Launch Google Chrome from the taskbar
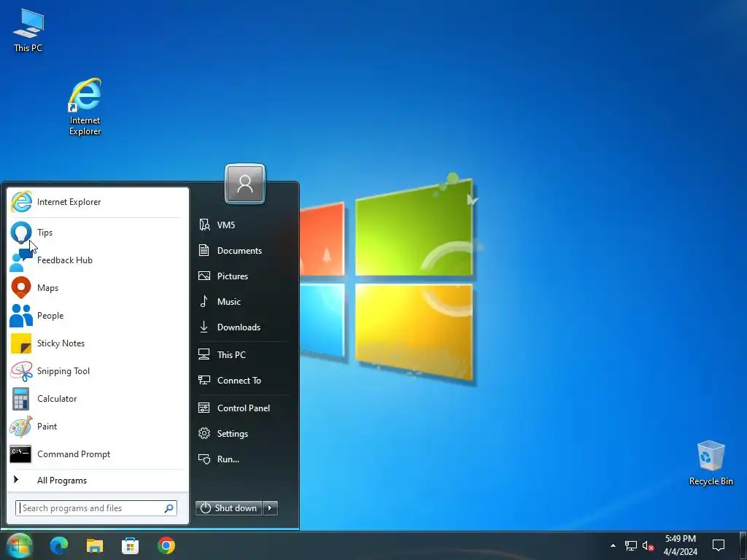This screenshot has width=747, height=560. tap(166, 545)
